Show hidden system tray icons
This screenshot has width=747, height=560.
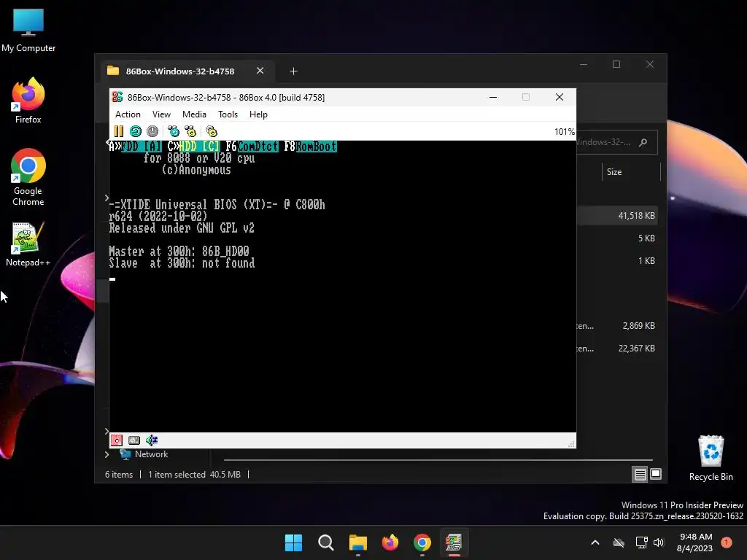point(595,542)
